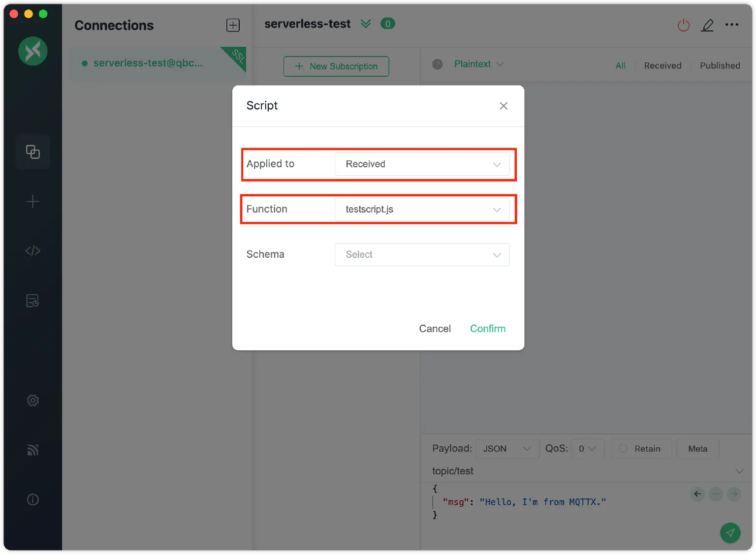Viewport: 756px width, 554px height.
Task: Open the Script editor code icon
Action: point(33,251)
